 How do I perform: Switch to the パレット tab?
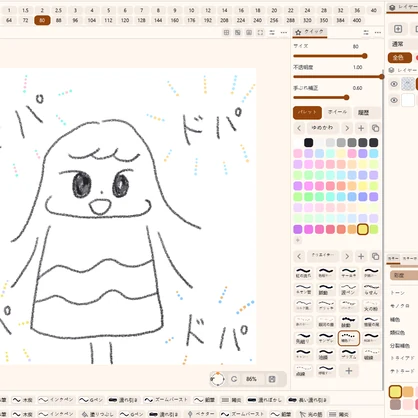307,112
